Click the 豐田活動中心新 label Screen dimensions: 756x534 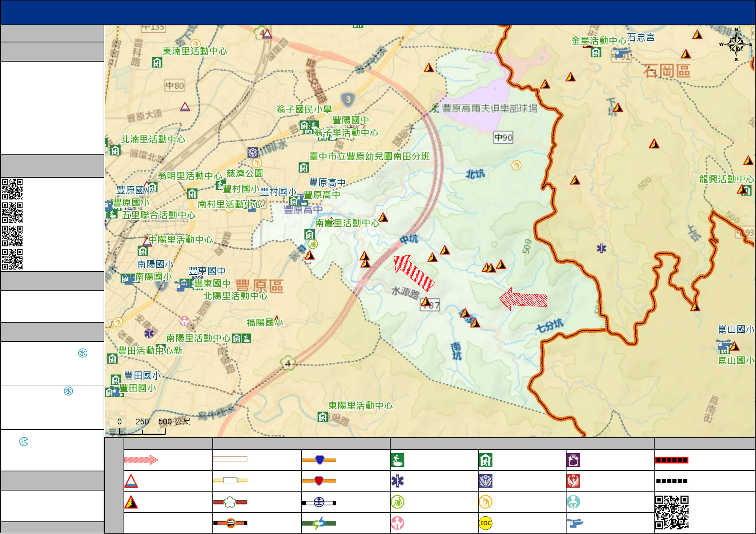[x=150, y=350]
